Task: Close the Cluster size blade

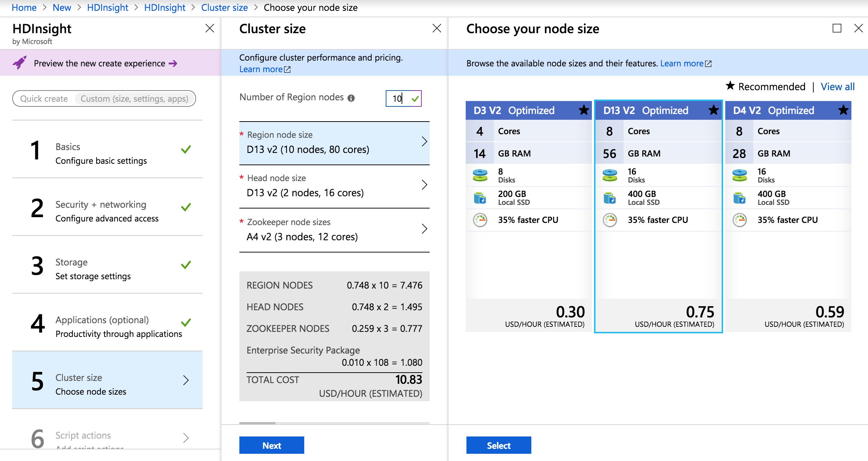Action: click(x=437, y=28)
